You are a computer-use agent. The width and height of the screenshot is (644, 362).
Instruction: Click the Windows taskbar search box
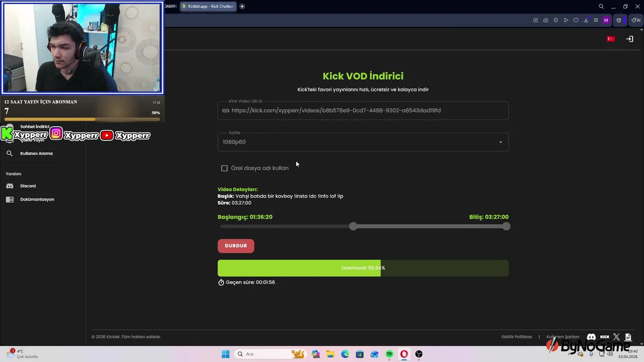(270, 354)
